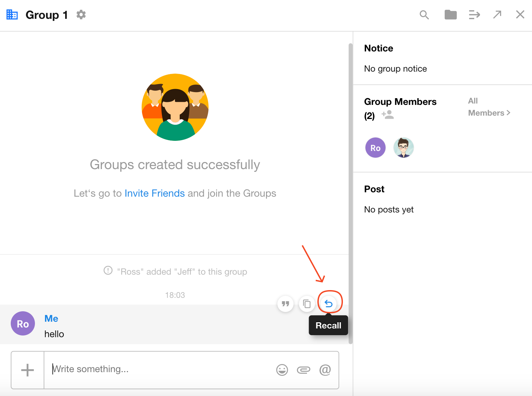Image resolution: width=532 pixels, height=396 pixels.
Task: Click the Invite Friends link
Action: [x=154, y=193]
